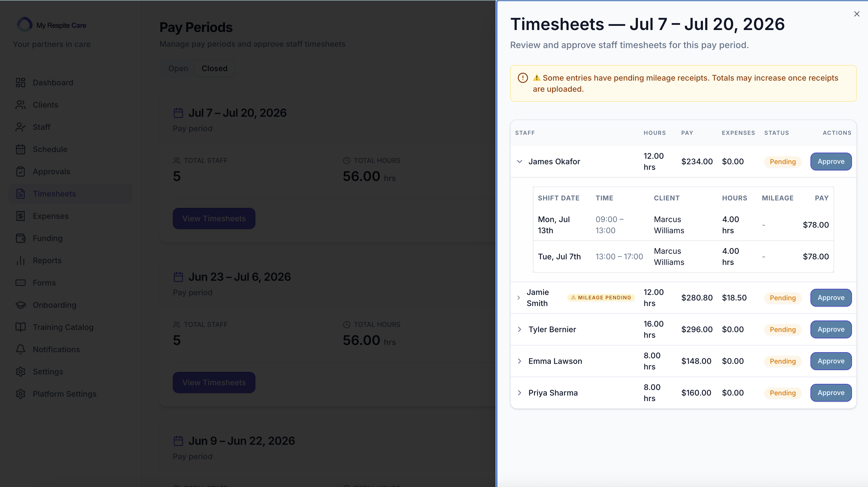View Timesheets for Jul 7 – Jul 20 period
This screenshot has width=868, height=487.
click(214, 218)
